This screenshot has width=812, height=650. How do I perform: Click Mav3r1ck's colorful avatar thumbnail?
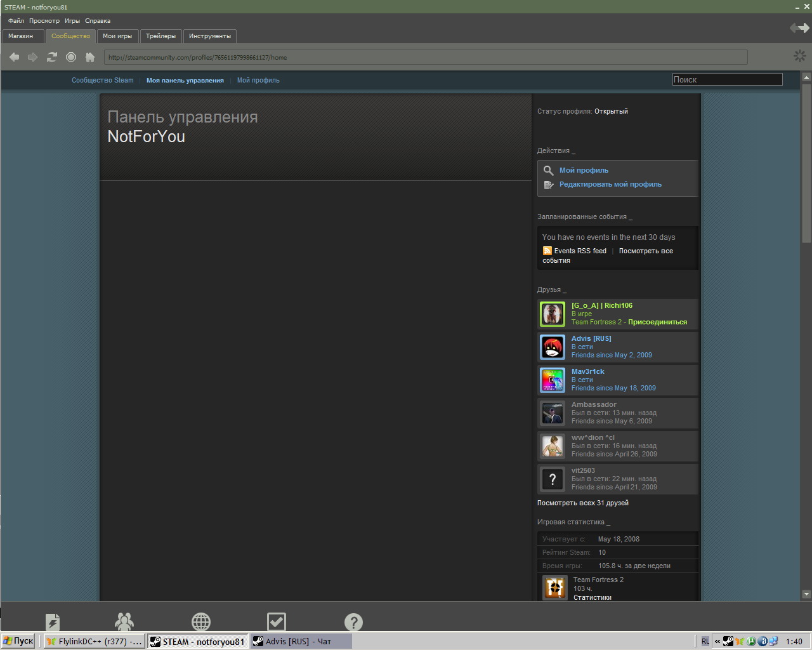coord(553,380)
